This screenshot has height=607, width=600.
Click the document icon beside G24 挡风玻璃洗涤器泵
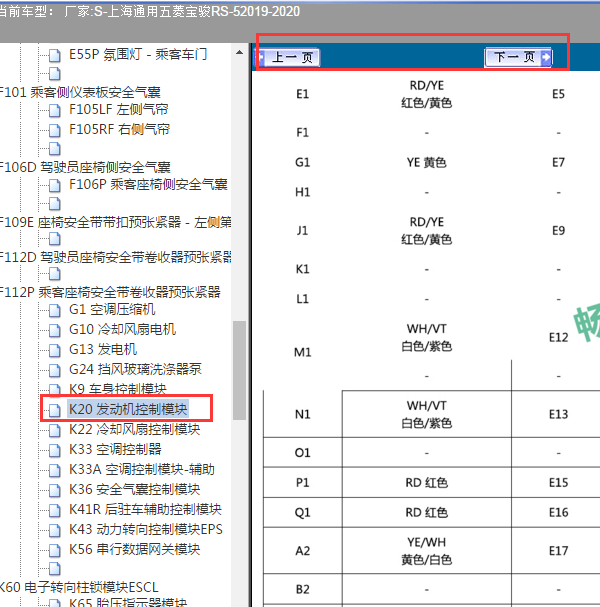click(55, 370)
